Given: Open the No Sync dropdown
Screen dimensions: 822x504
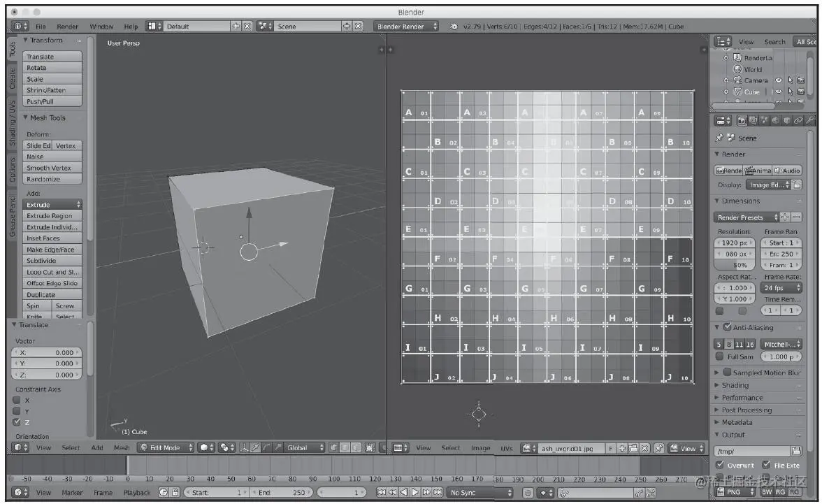Looking at the screenshot, I should [x=480, y=492].
